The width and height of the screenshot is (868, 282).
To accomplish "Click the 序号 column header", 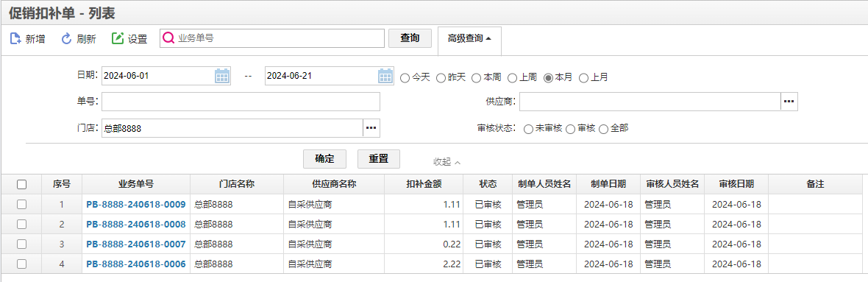I will [x=62, y=185].
